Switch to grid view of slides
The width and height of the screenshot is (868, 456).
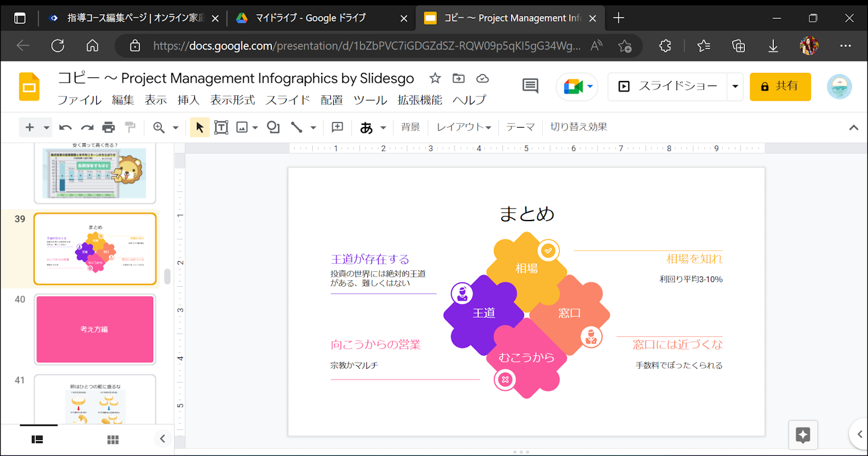pos(113,439)
